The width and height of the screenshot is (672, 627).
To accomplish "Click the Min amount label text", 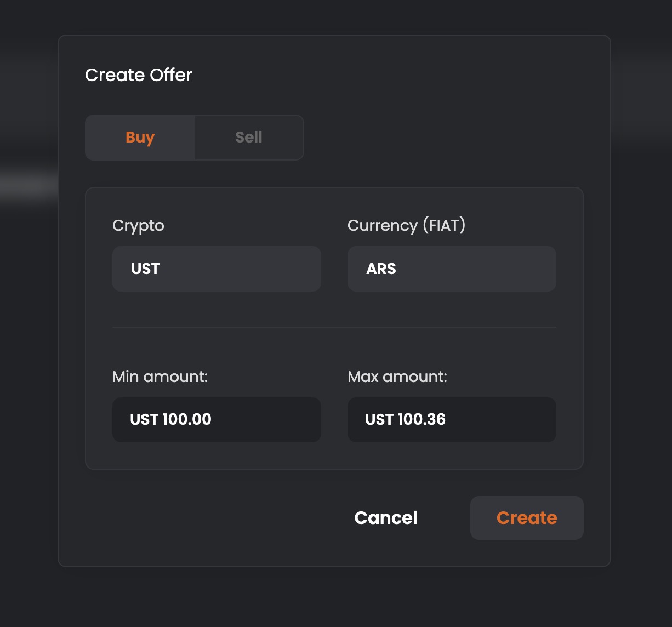I will point(160,377).
